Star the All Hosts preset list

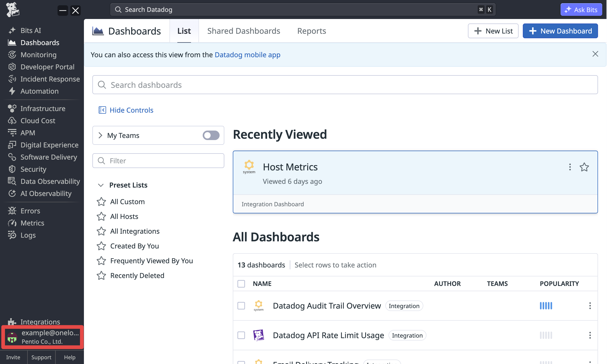pos(101,217)
